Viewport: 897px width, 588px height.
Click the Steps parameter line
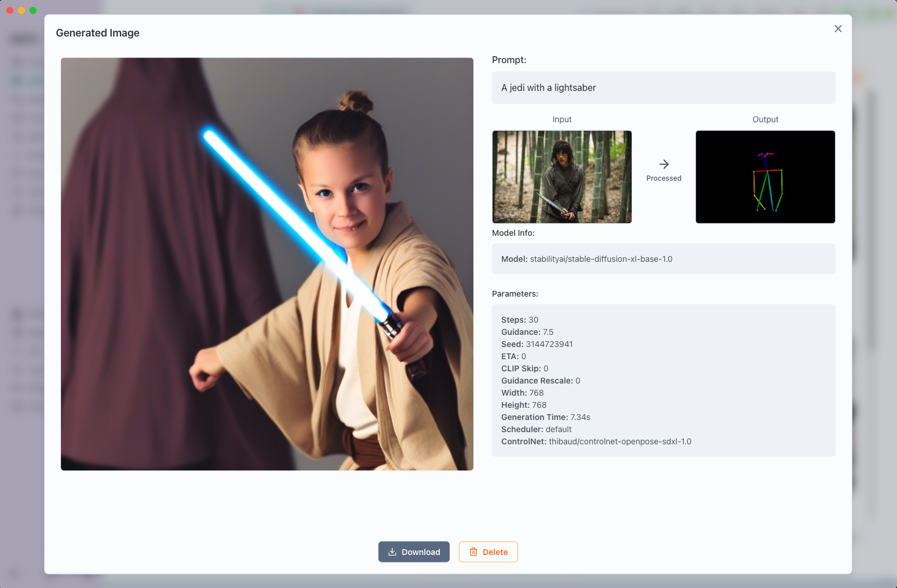click(x=520, y=320)
